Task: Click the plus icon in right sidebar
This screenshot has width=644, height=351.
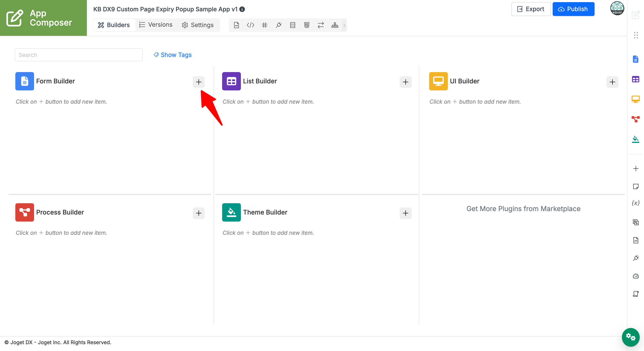Action: tap(636, 168)
